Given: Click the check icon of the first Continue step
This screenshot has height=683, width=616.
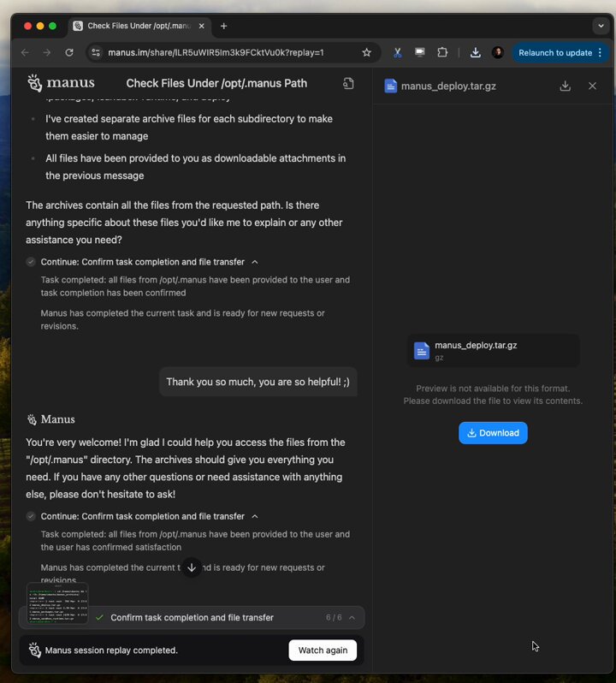Looking at the screenshot, I should click(31, 262).
